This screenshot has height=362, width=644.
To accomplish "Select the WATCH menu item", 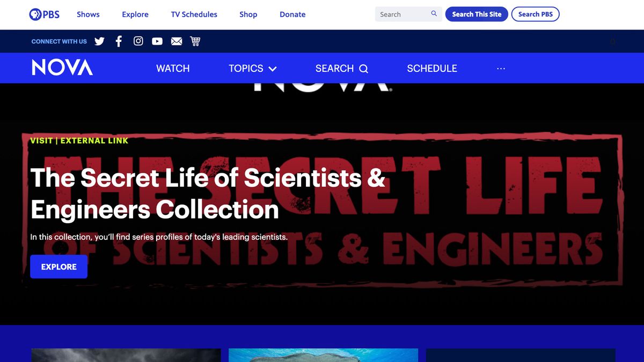I will coord(172,69).
